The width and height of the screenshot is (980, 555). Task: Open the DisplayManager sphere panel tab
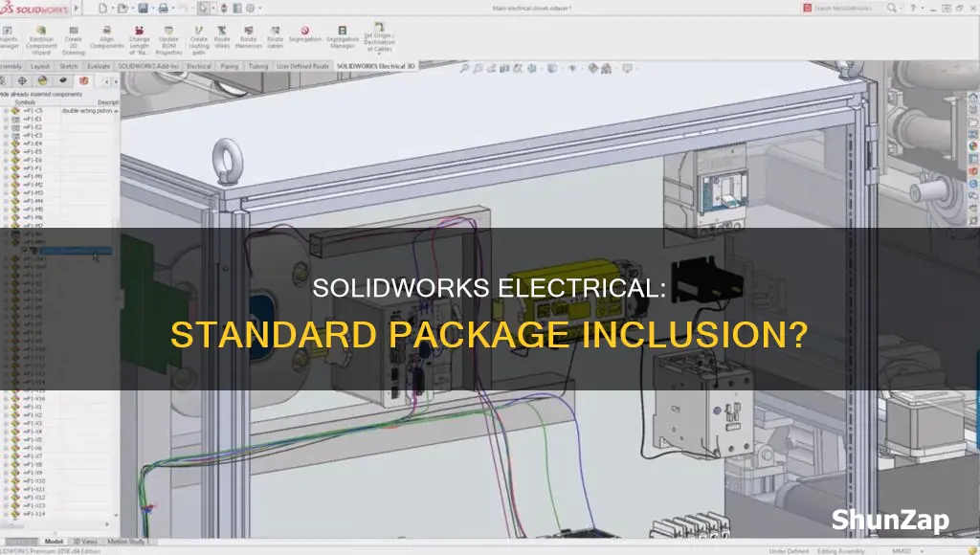point(42,80)
